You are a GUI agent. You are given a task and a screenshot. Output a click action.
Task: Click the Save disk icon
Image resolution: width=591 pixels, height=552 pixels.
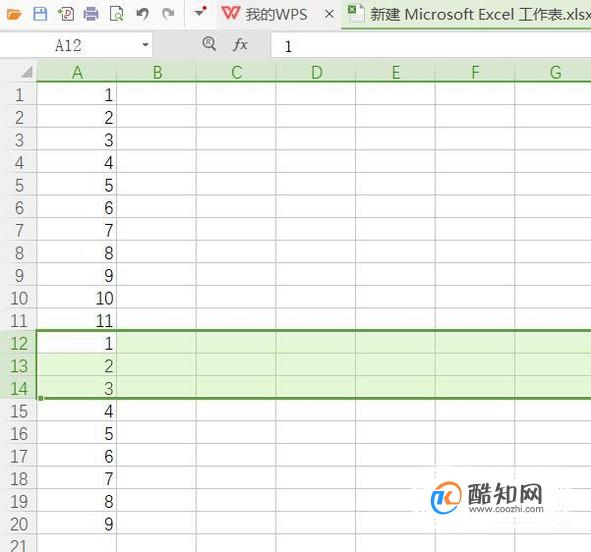(x=40, y=14)
